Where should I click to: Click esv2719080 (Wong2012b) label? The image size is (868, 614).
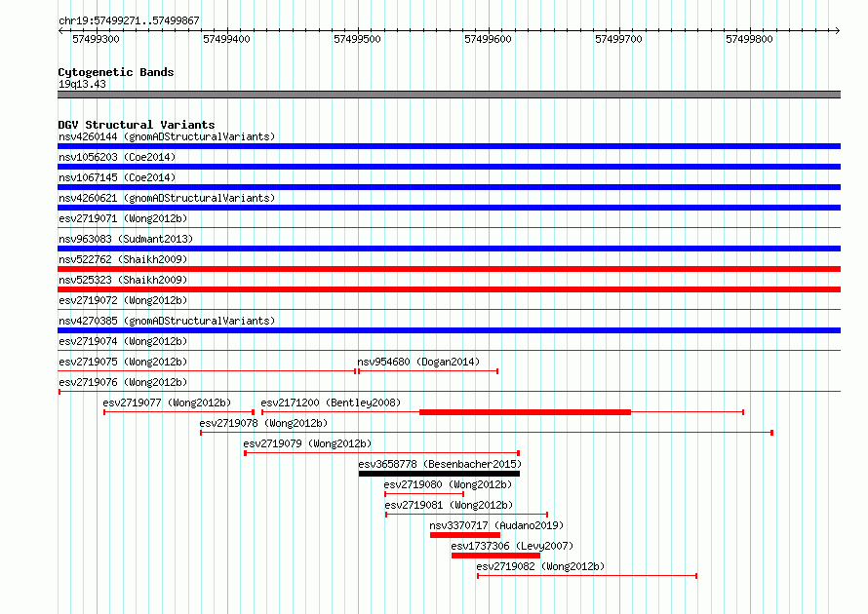coord(448,484)
